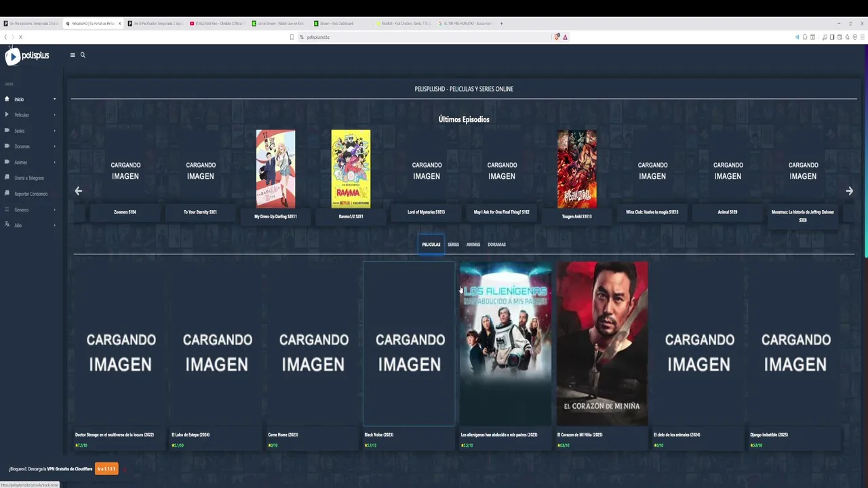Screen dimensions: 868x488
Task: Expand the Peliculas submenu arrow
Action: tap(54, 115)
